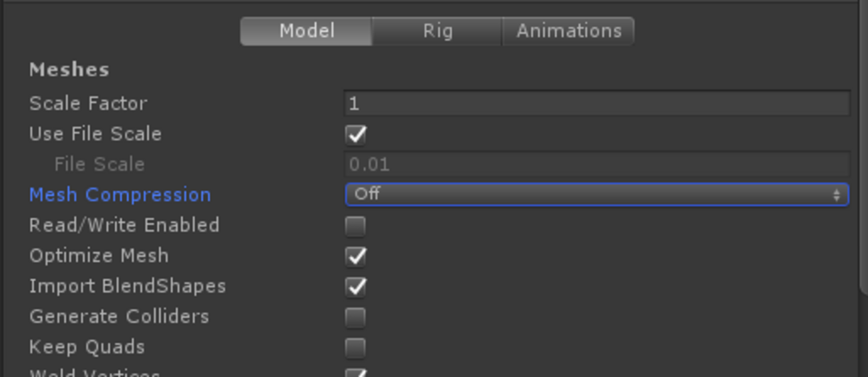
Task: Switch to the Rig tab
Action: pos(437,31)
